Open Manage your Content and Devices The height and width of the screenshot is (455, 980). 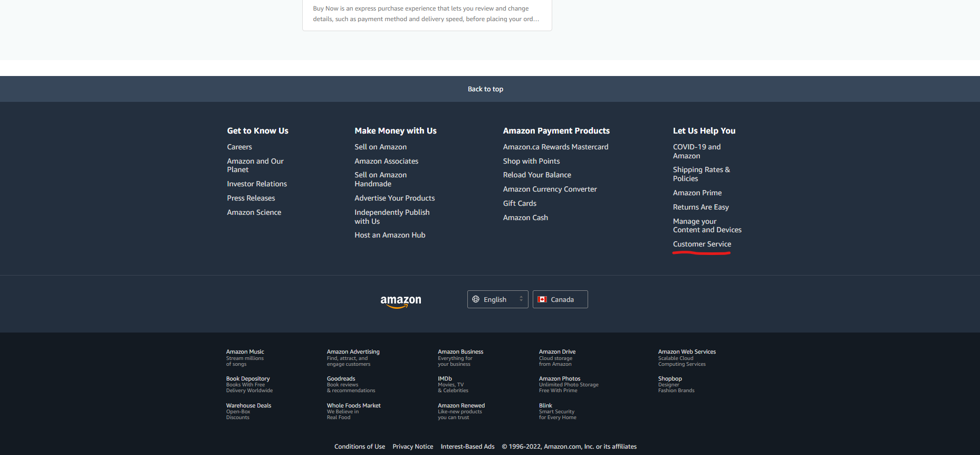coord(707,225)
